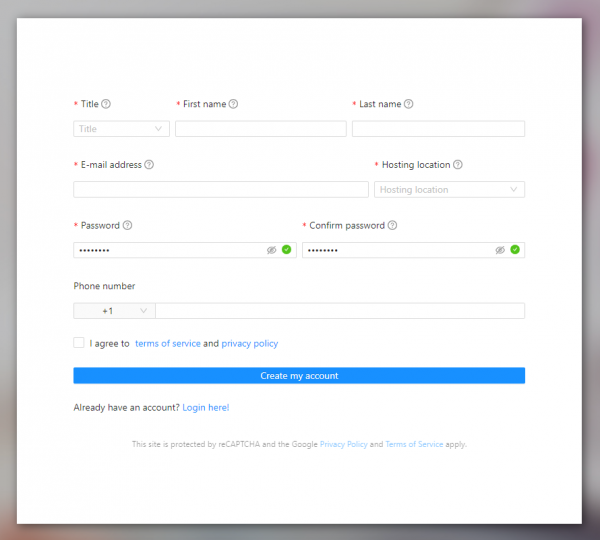Open the privacy policy link next to checkbox

(x=250, y=344)
